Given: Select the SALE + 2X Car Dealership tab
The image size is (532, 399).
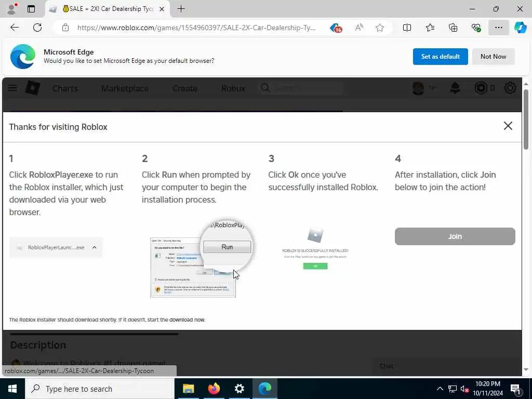Looking at the screenshot, I should click(x=107, y=9).
